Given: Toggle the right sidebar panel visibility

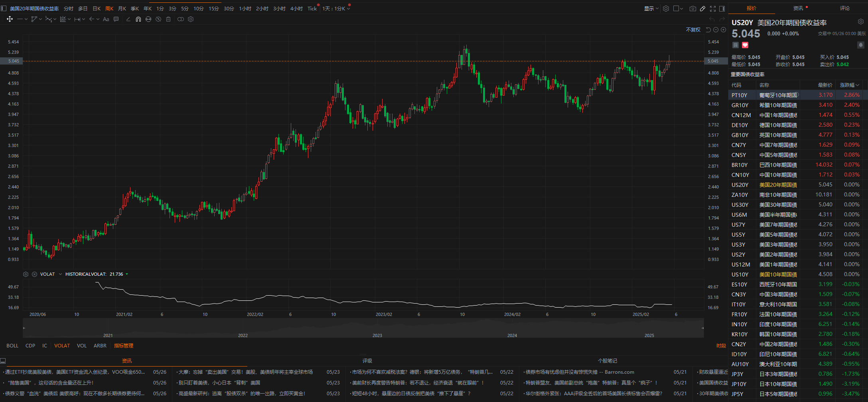Looking at the screenshot, I should click(722, 8).
